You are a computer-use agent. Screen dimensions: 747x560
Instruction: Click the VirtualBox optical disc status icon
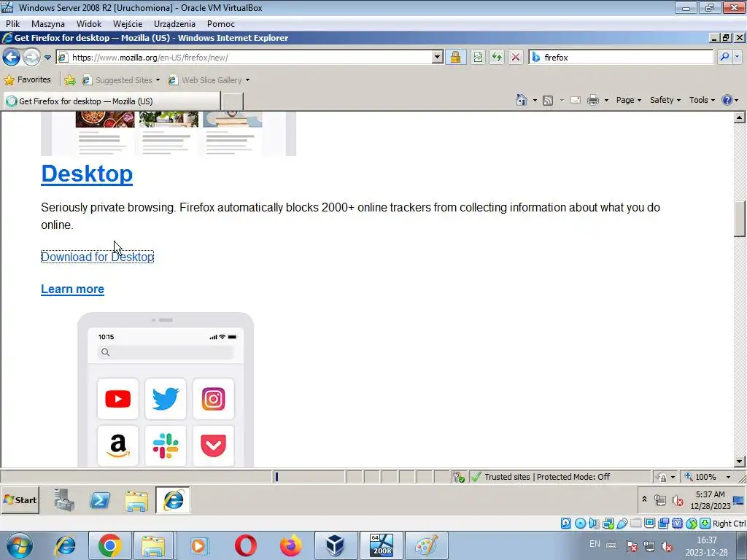580,524
